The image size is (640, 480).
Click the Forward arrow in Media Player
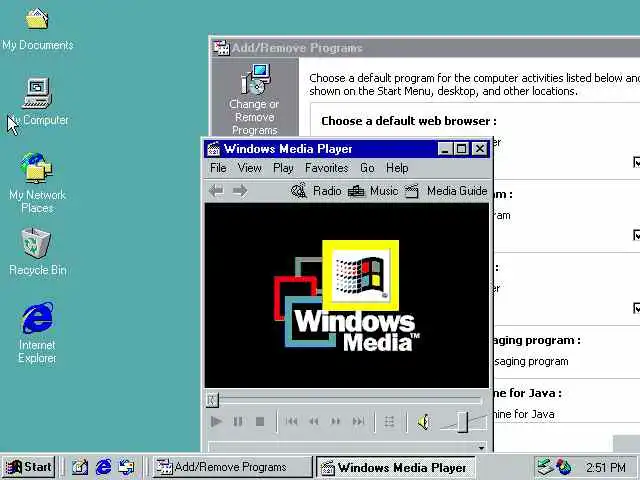(240, 191)
